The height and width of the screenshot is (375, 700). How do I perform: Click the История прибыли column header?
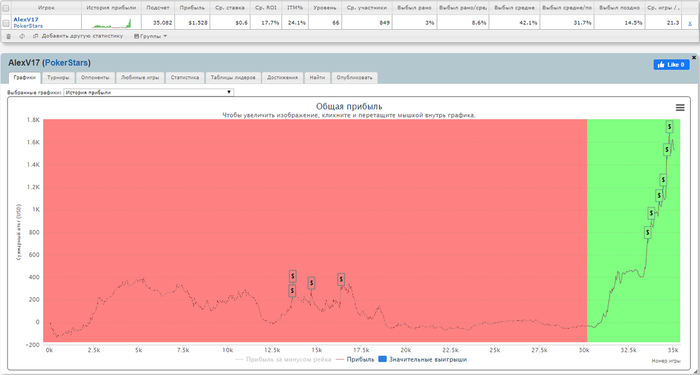[111, 8]
